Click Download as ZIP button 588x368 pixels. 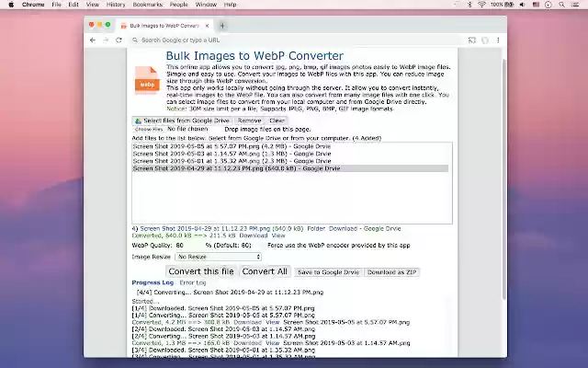click(x=391, y=272)
